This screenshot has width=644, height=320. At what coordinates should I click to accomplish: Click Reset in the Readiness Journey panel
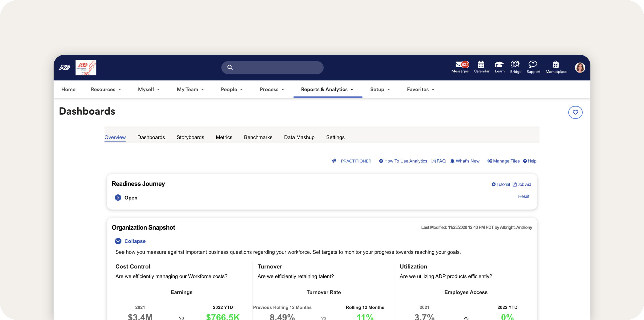coord(524,196)
